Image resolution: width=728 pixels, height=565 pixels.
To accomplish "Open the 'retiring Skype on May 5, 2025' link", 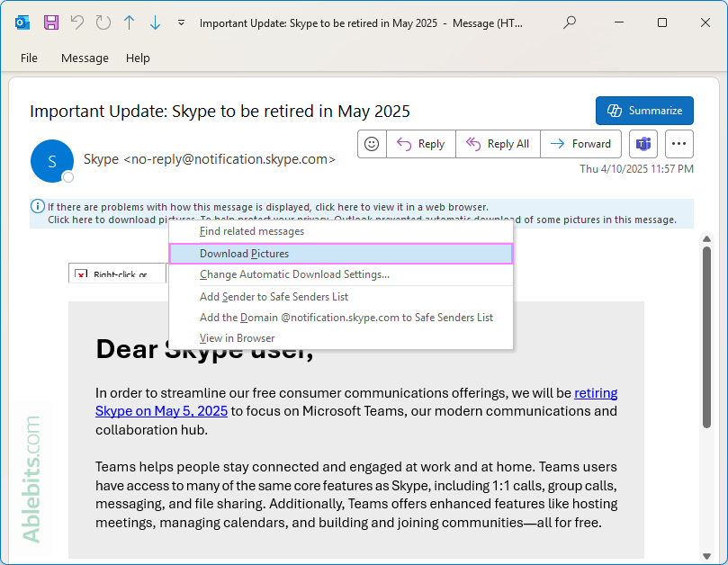I will coord(161,411).
